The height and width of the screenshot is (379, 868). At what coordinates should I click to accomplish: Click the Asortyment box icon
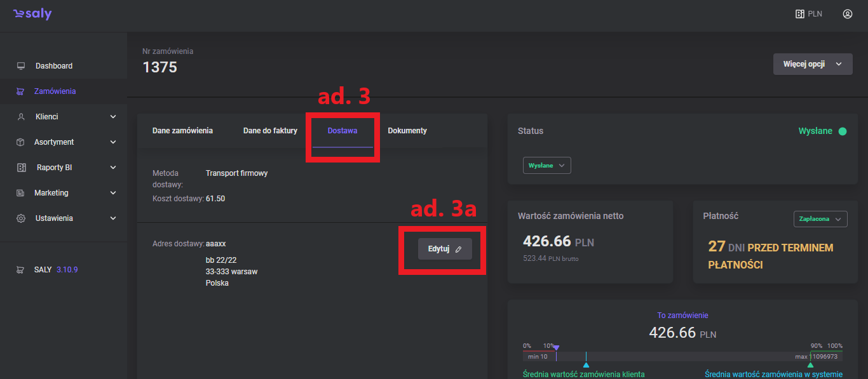pos(21,142)
